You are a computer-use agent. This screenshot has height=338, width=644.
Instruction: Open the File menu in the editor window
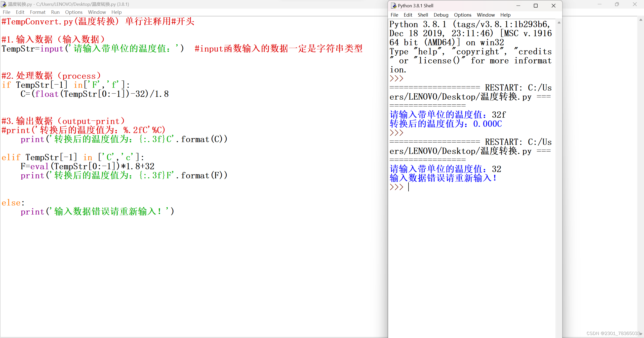7,12
